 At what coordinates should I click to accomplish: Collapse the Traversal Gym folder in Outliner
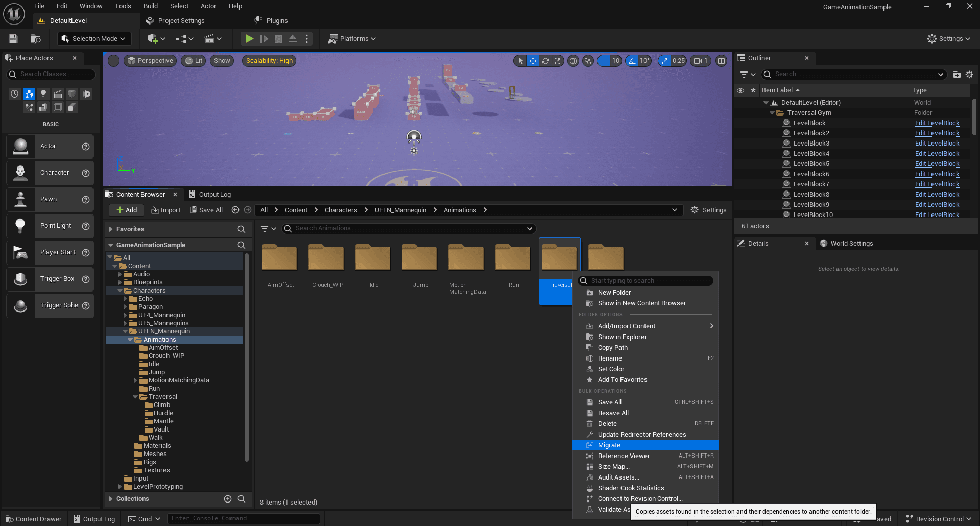pyautogui.click(x=772, y=113)
